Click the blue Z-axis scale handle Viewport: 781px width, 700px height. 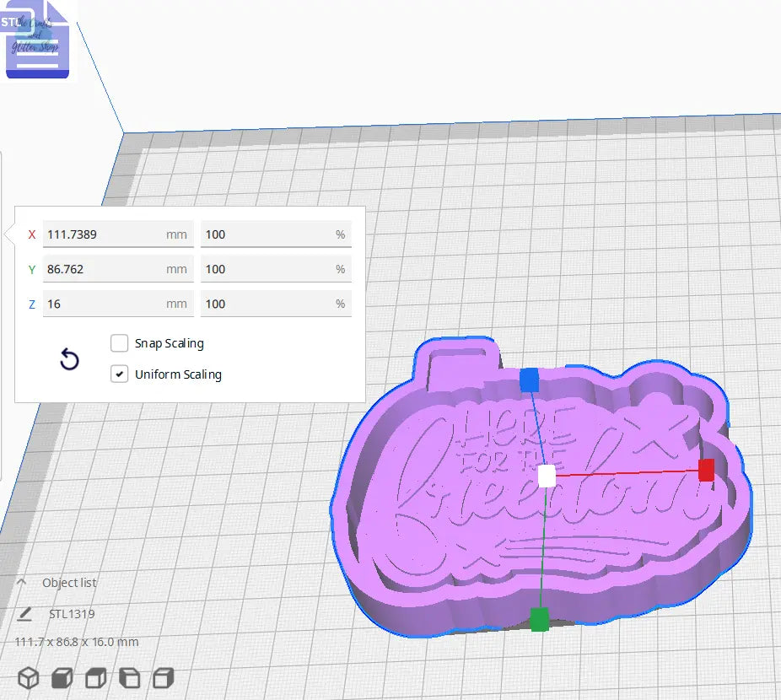(x=530, y=380)
